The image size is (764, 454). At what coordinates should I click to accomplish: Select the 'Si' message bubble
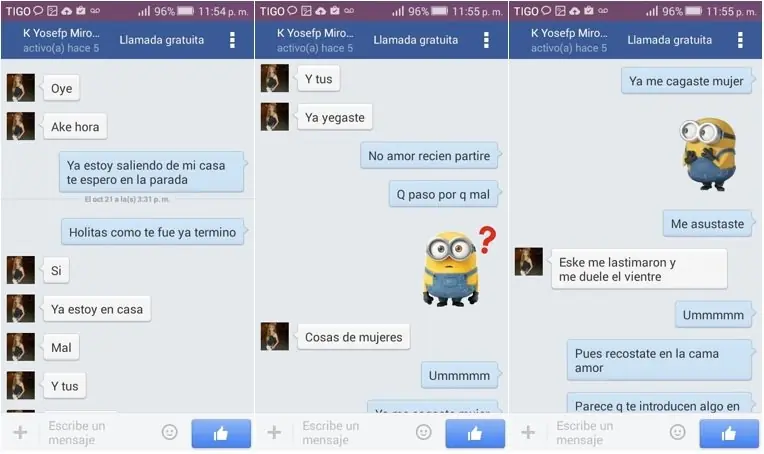(x=56, y=270)
